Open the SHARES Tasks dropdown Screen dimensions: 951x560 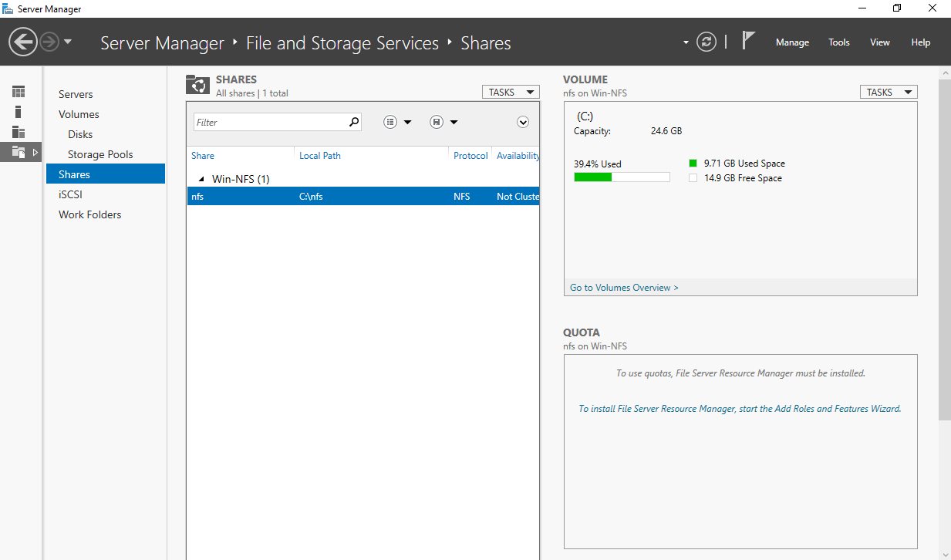[510, 91]
